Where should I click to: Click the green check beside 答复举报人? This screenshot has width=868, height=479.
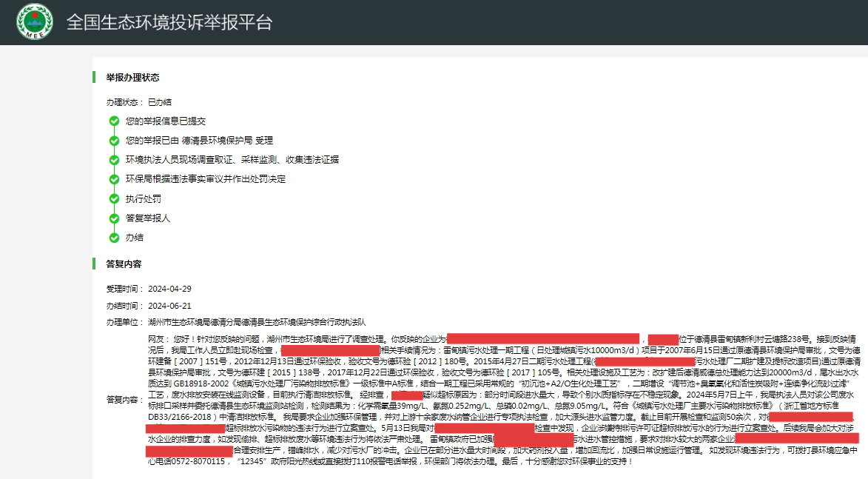(114, 218)
